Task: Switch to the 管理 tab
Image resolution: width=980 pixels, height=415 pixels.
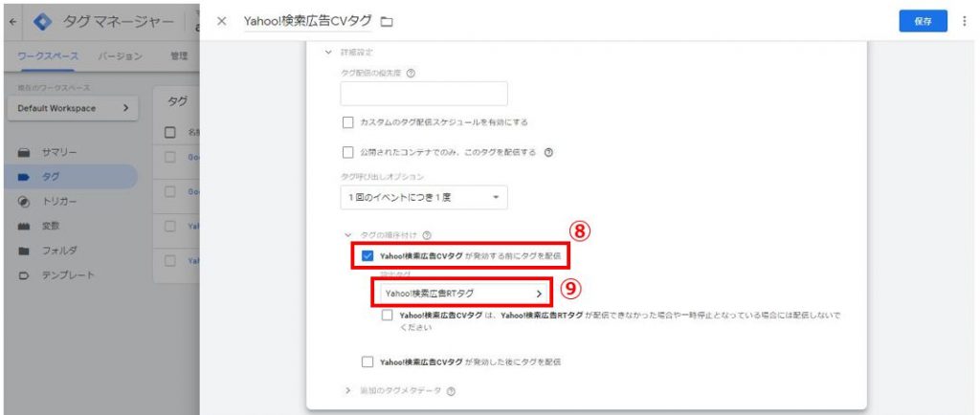Action: (179, 56)
